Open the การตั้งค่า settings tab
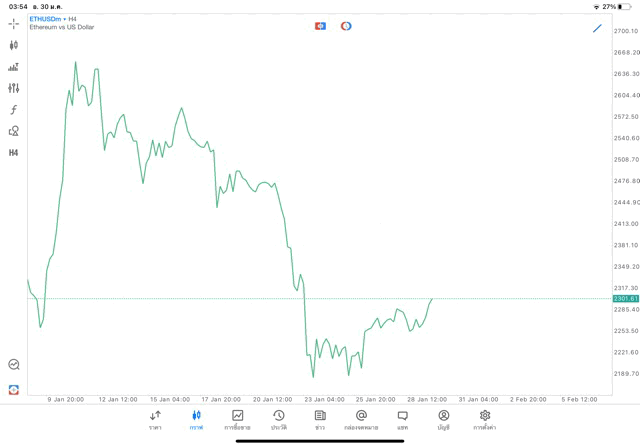The width and height of the screenshot is (640, 447). (485, 420)
